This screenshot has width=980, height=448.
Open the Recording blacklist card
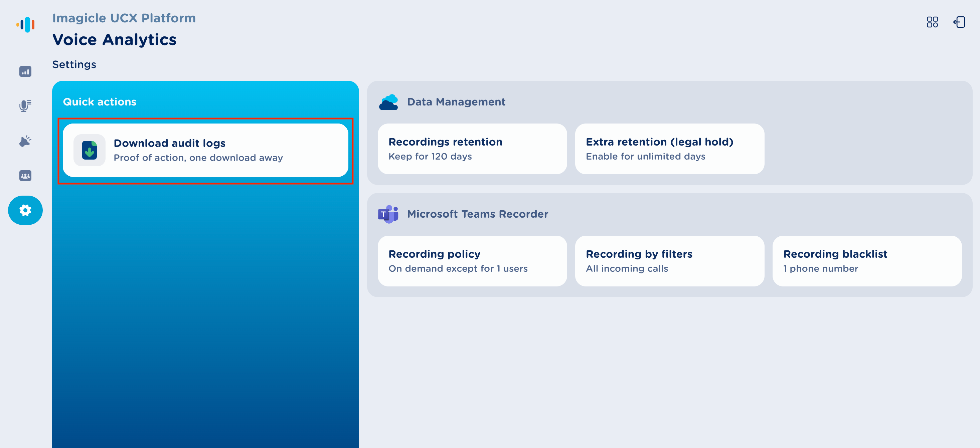[x=867, y=261]
